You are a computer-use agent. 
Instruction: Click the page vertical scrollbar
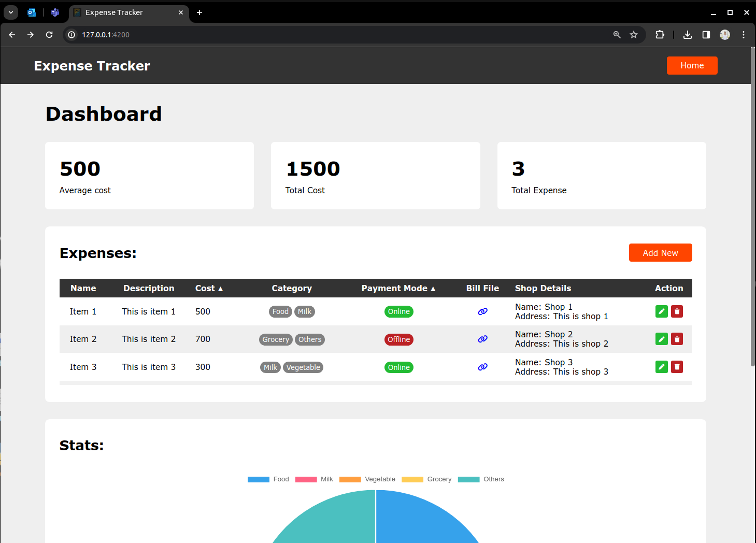753,207
